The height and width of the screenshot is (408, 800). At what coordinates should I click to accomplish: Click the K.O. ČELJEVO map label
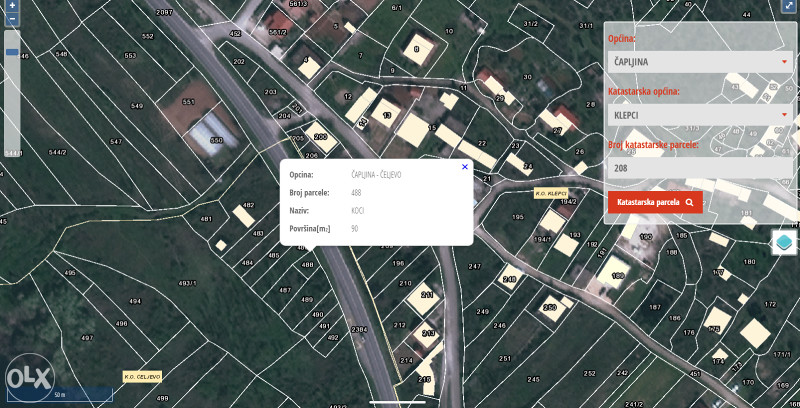click(x=142, y=377)
